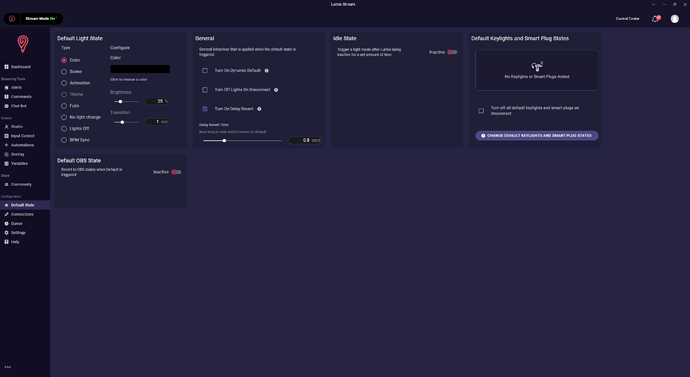
Task: Click Change Default Keylights and Smart Plug States
Action: coord(536,135)
